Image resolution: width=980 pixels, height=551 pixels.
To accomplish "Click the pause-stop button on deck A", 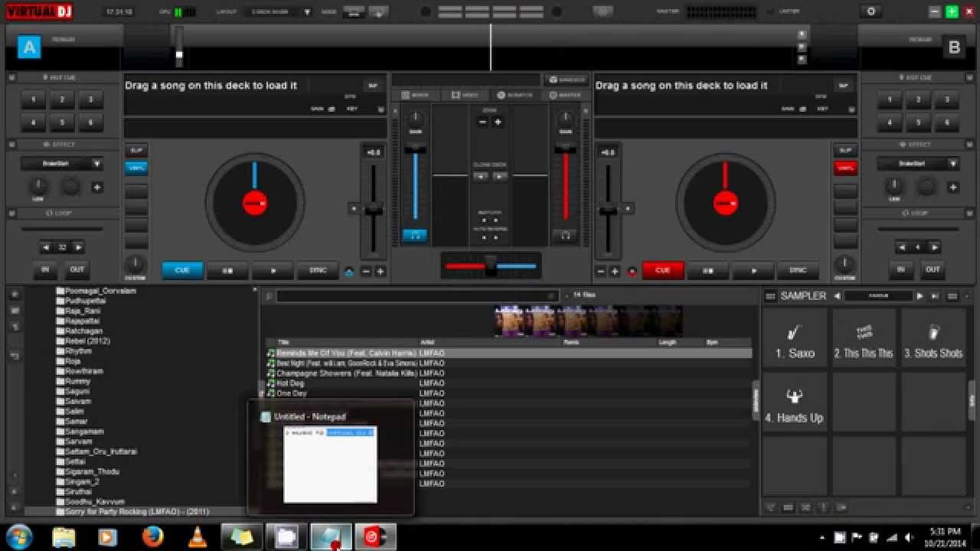I will click(227, 270).
